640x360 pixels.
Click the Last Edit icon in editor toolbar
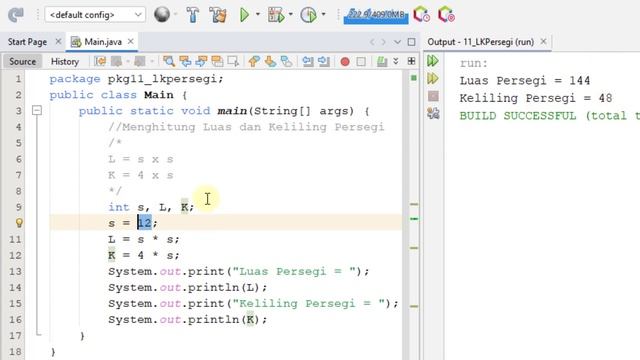click(100, 62)
